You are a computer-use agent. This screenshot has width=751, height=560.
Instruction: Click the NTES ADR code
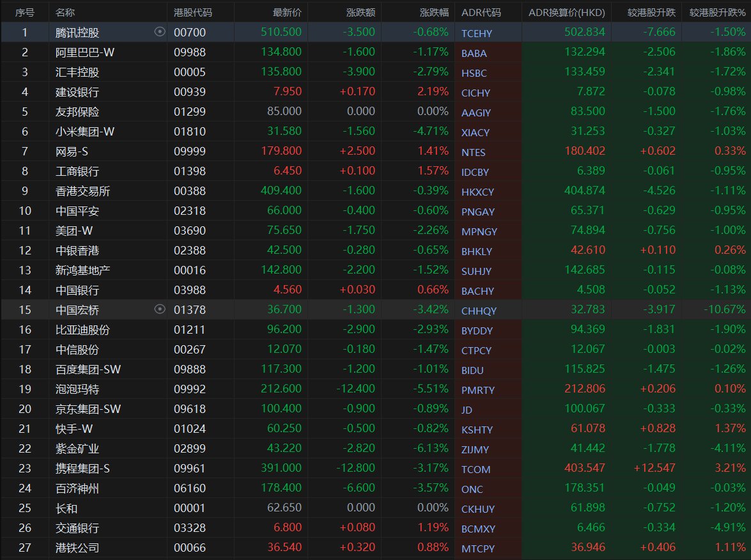(474, 152)
